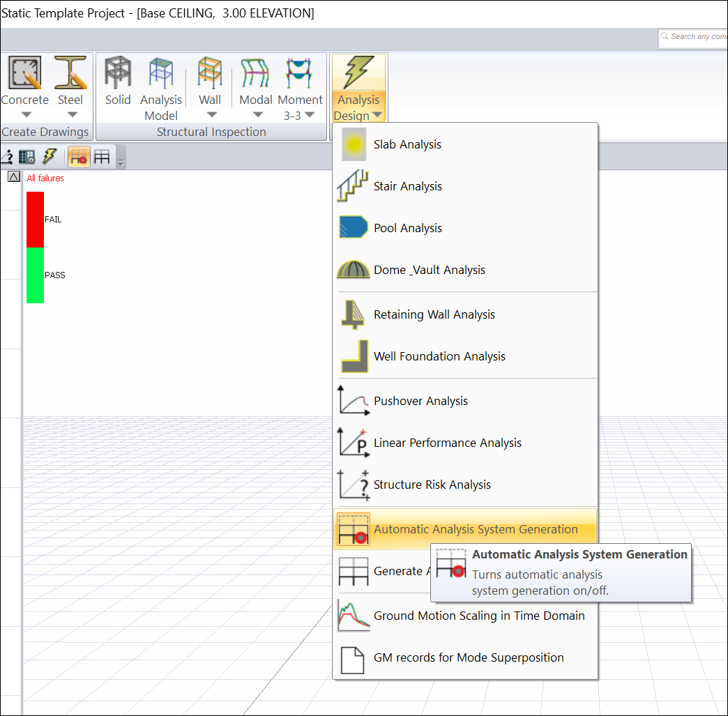Open the Analysis Model tool
Image resolution: width=728 pixels, height=716 pixels.
click(x=161, y=84)
